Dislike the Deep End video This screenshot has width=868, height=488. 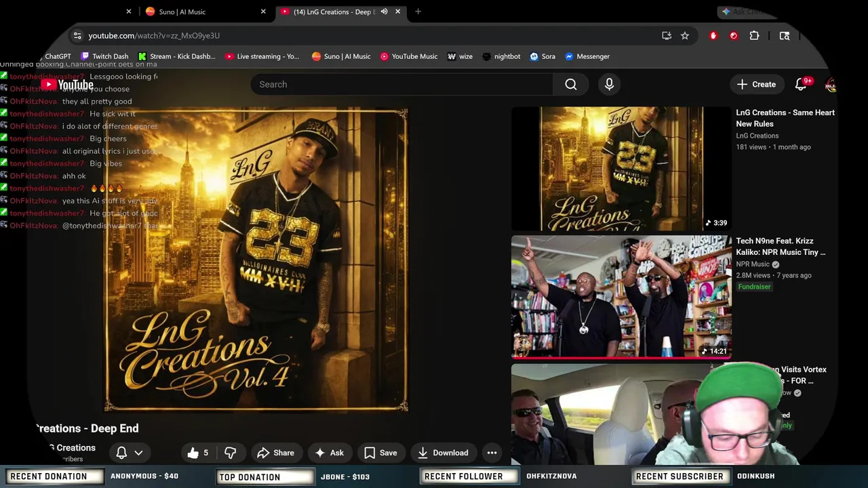tap(230, 453)
